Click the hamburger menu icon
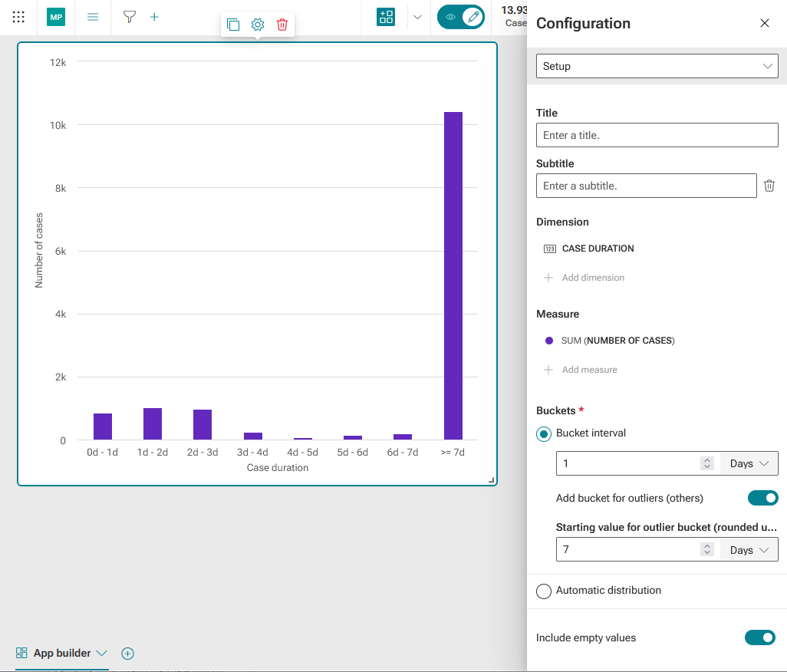 [x=93, y=17]
